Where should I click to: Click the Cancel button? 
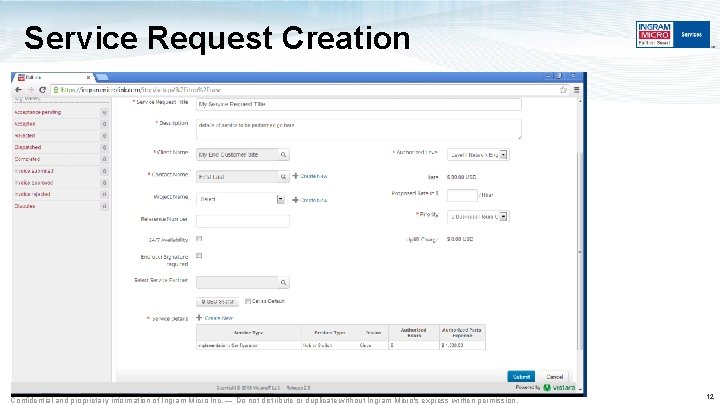554,377
